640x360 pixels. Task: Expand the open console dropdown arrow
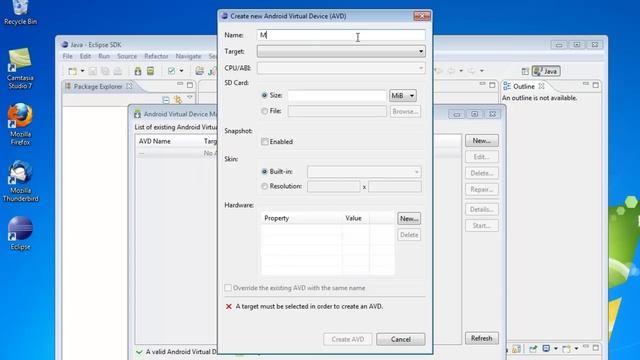point(576,349)
